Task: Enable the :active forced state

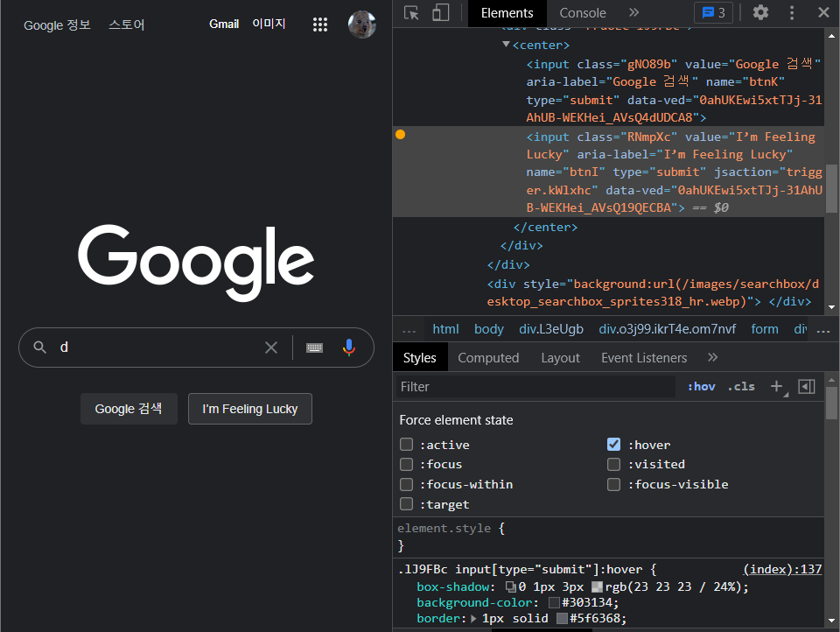Action: coord(406,445)
